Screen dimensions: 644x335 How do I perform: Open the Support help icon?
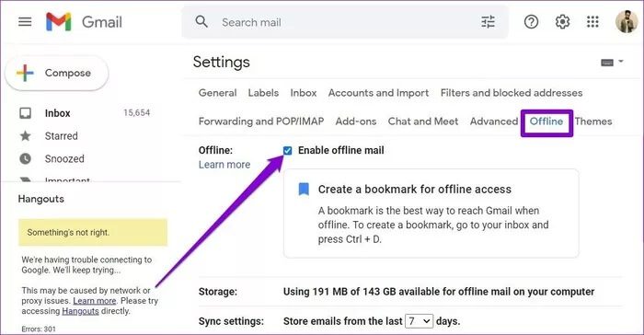pos(531,22)
